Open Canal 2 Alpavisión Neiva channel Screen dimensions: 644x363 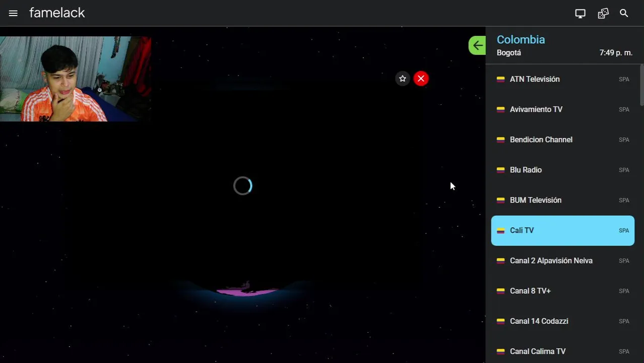click(x=563, y=261)
